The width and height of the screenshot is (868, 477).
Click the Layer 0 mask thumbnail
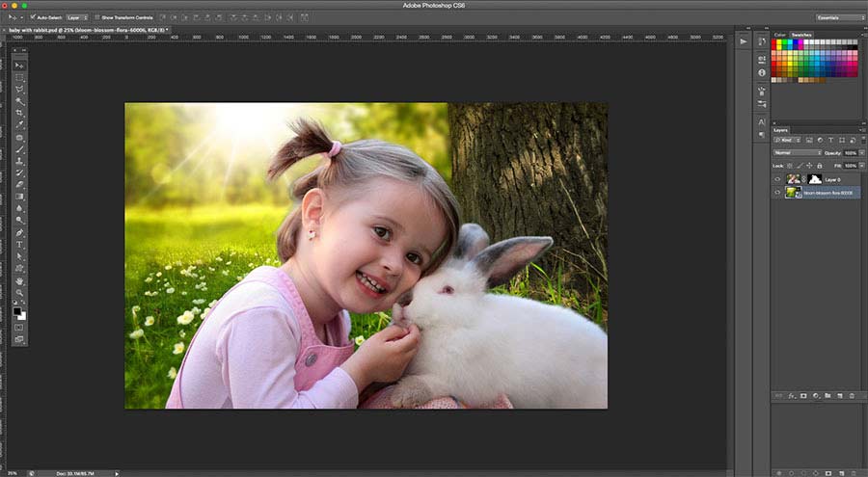click(815, 179)
